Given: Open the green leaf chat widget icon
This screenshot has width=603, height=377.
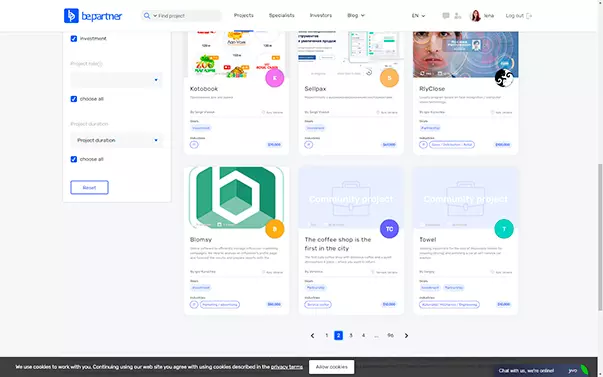Looking at the screenshot, I should coord(584,370).
